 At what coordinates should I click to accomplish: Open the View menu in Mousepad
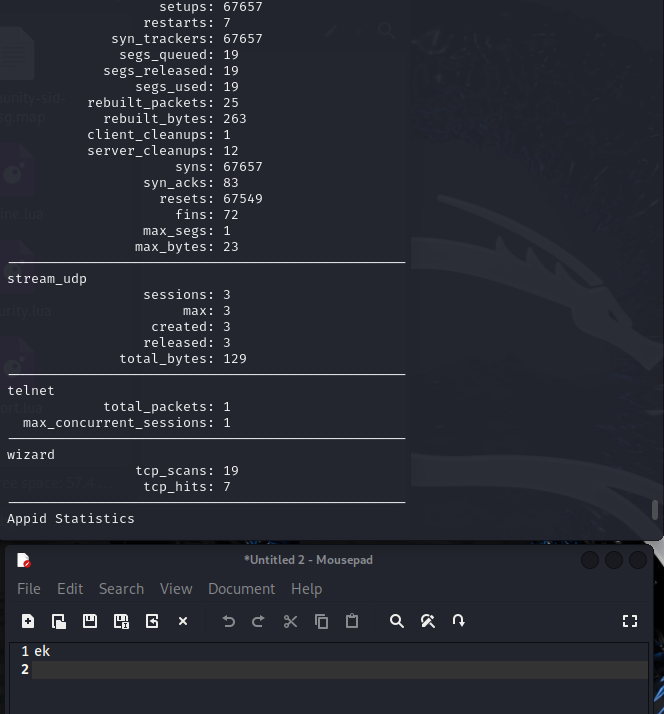tap(176, 589)
